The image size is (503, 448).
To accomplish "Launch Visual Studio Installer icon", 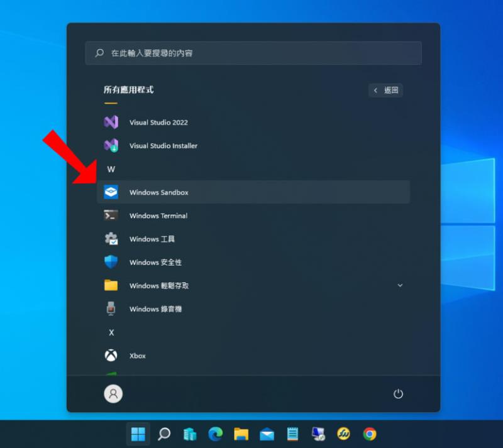I will click(111, 146).
